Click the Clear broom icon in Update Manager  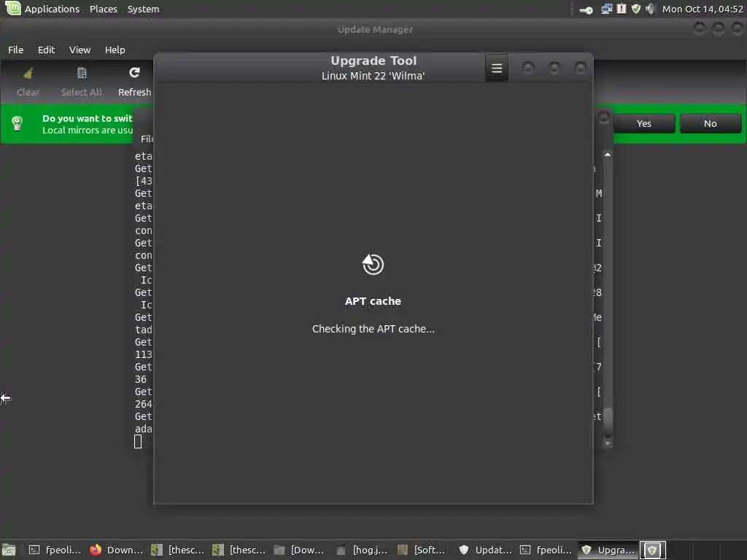[28, 74]
